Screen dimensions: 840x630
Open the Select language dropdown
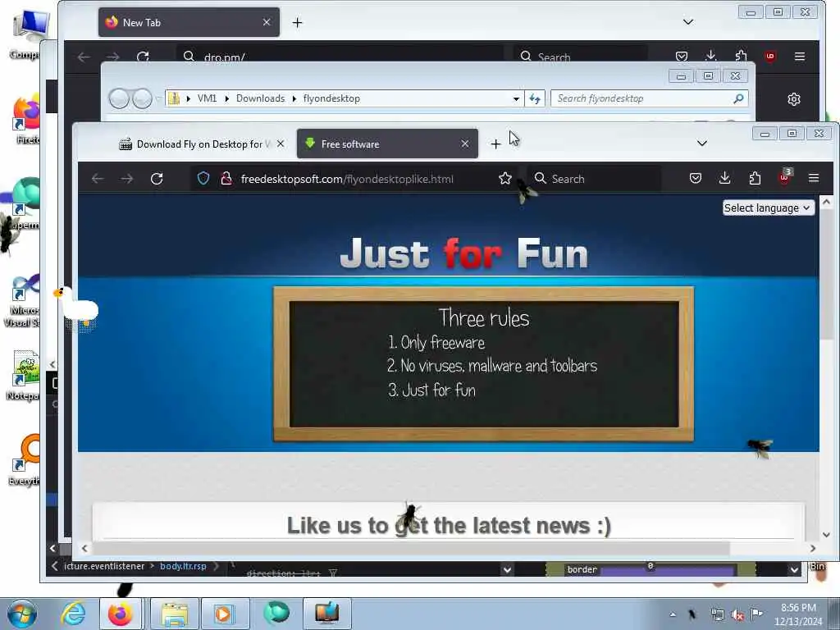point(768,208)
